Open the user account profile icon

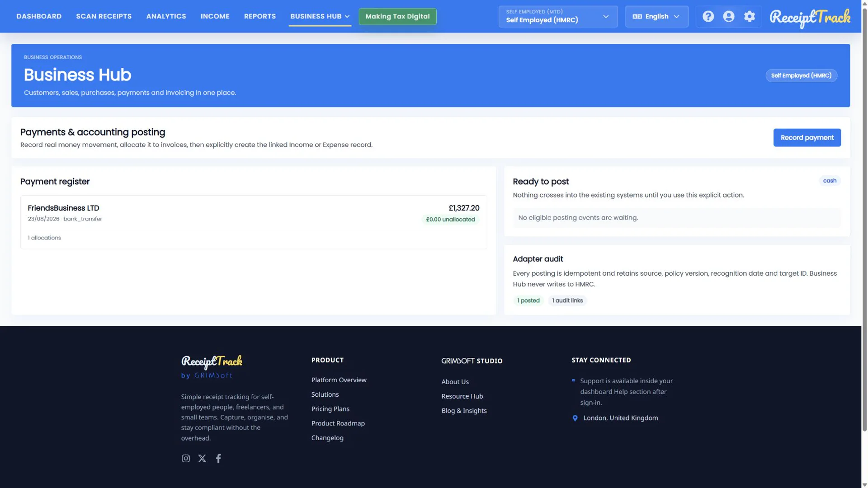[x=729, y=16]
